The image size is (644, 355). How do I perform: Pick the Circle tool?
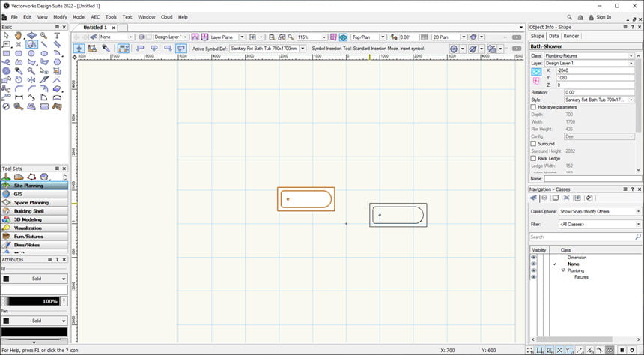(31, 53)
